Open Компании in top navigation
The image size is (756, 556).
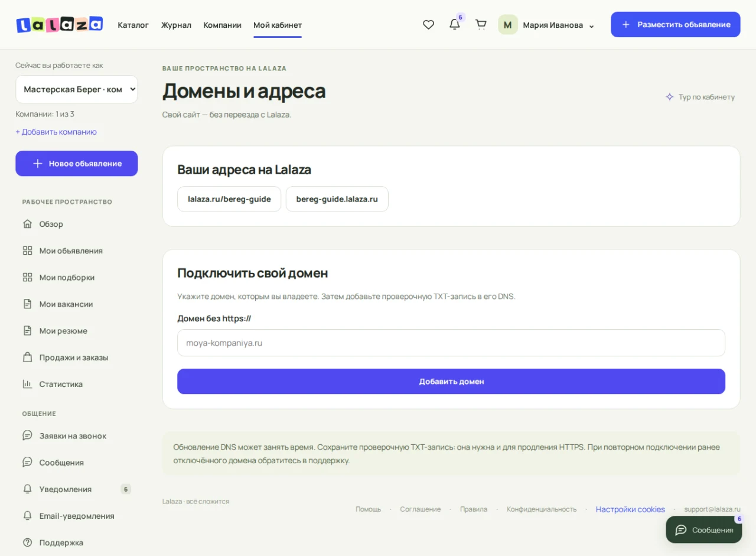222,25
